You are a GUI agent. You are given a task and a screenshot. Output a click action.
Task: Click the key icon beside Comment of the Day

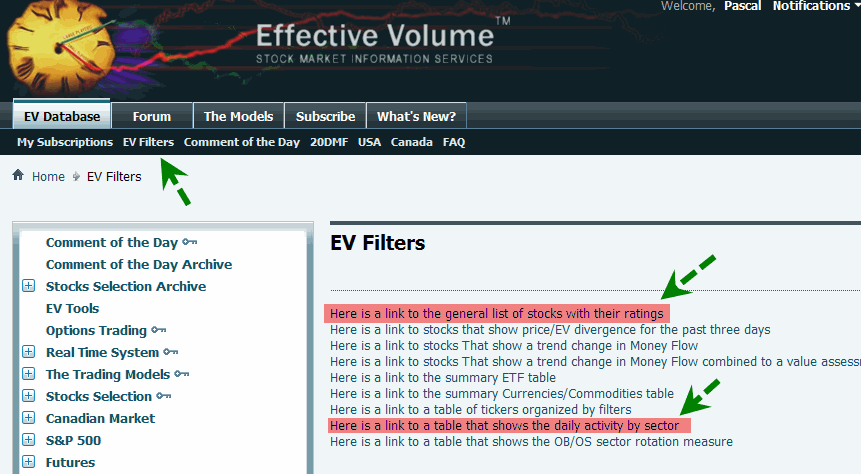(190, 242)
